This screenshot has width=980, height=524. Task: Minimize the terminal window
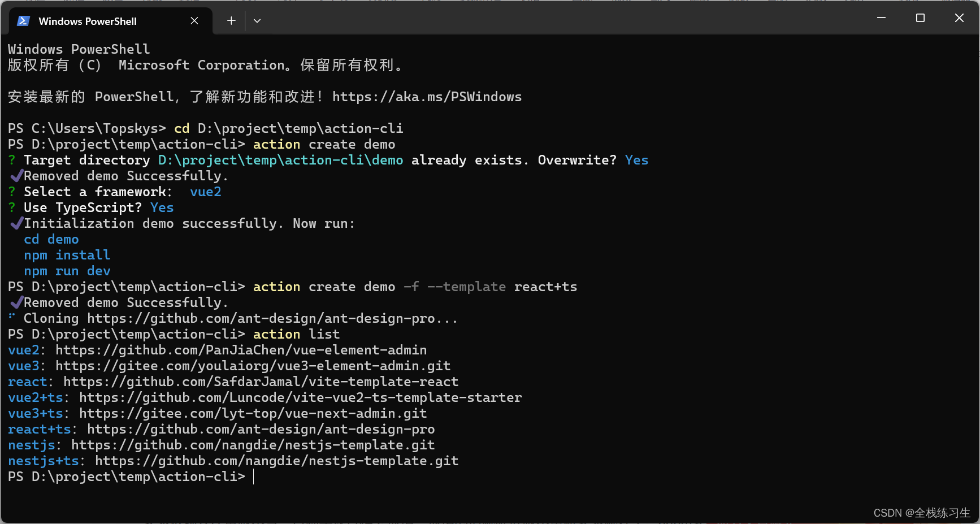pos(881,18)
